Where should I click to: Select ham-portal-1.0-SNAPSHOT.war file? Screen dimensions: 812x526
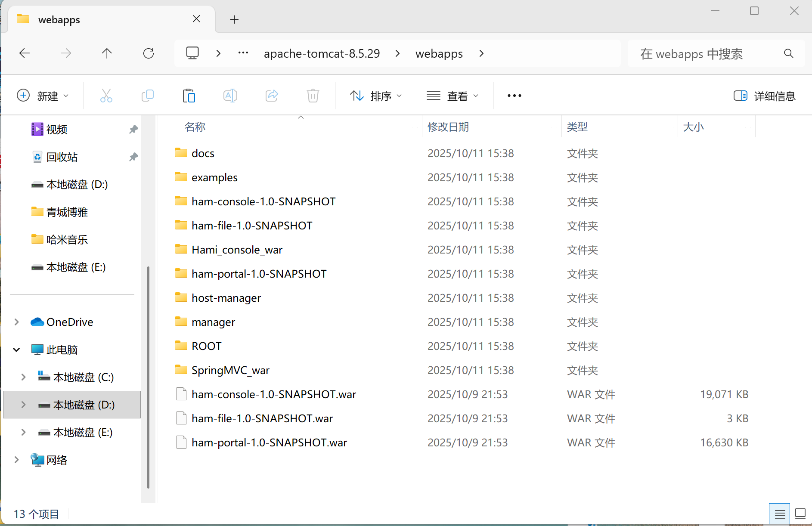(x=269, y=442)
